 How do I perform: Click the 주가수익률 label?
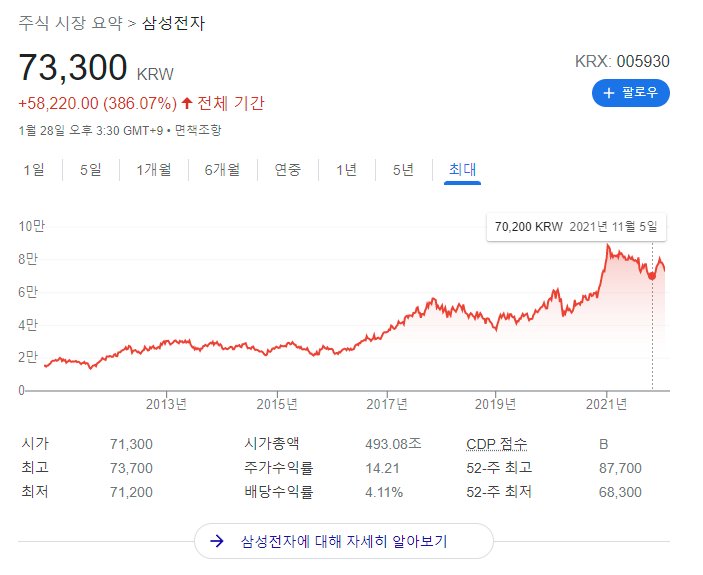point(279,468)
